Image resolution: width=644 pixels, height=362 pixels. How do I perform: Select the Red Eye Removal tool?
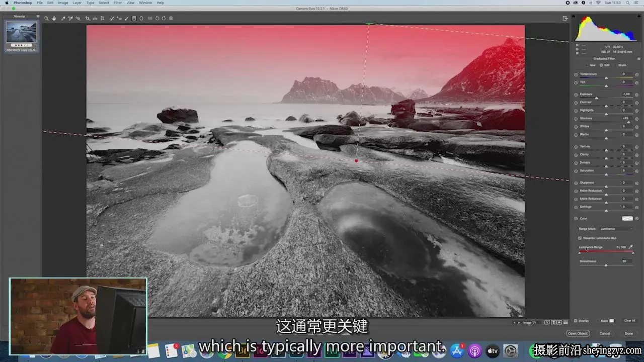coord(119,18)
